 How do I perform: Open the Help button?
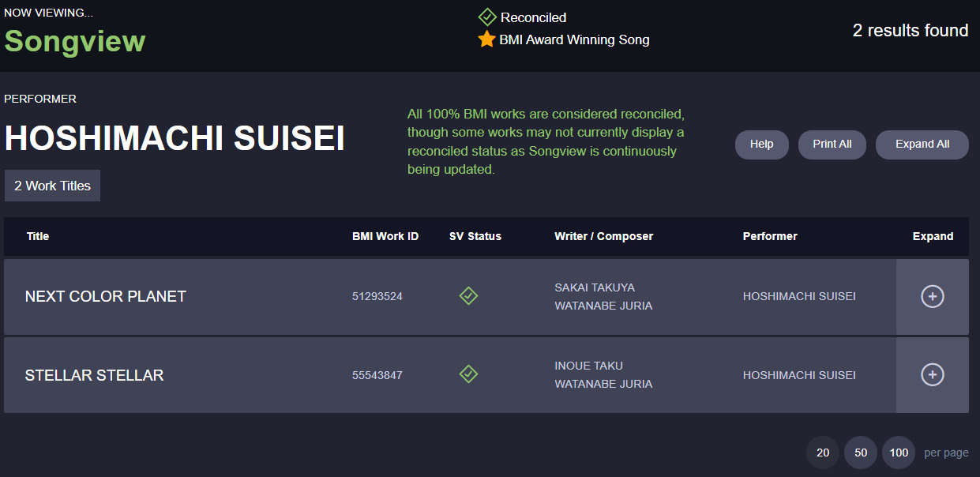click(x=761, y=145)
